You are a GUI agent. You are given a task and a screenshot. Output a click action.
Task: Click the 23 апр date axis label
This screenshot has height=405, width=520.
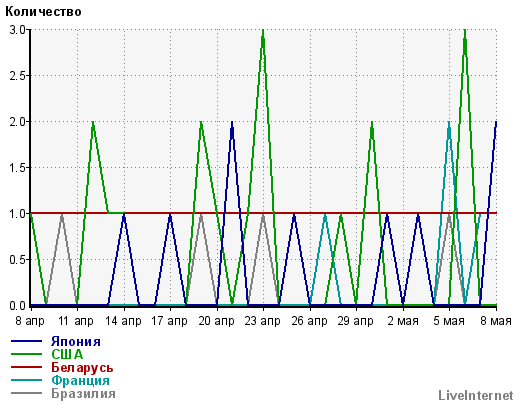[x=262, y=321]
